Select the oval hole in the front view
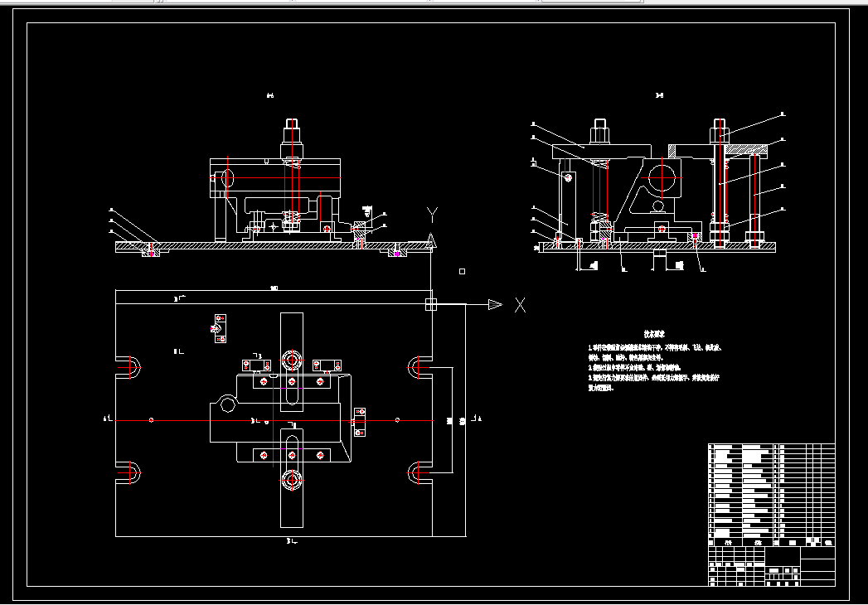868x605 pixels. 227,178
